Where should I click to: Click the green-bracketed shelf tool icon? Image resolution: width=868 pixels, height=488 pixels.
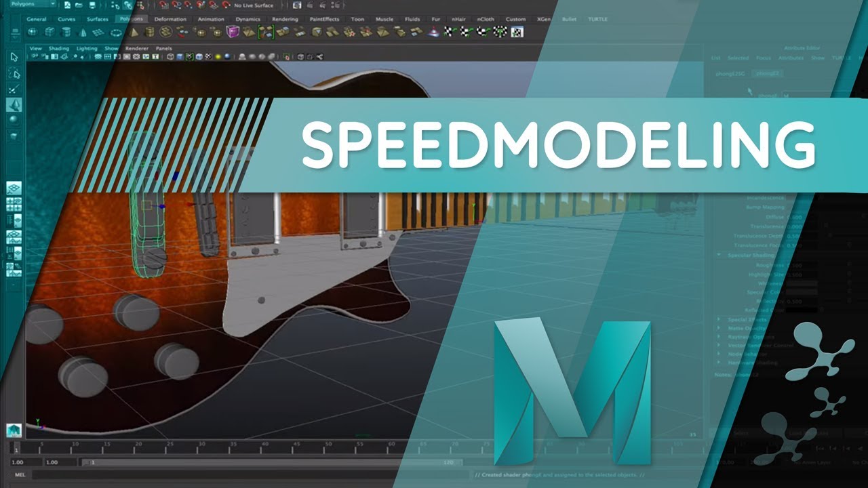266,32
